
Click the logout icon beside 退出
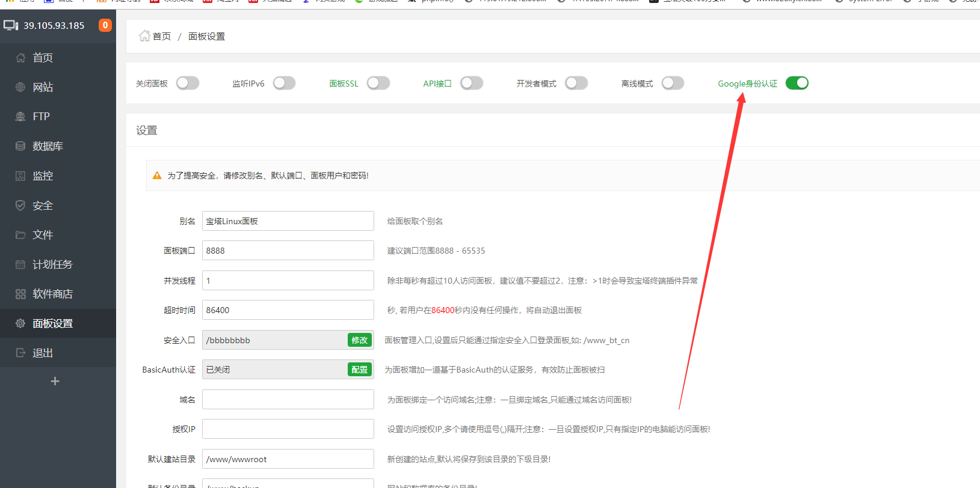(x=20, y=353)
